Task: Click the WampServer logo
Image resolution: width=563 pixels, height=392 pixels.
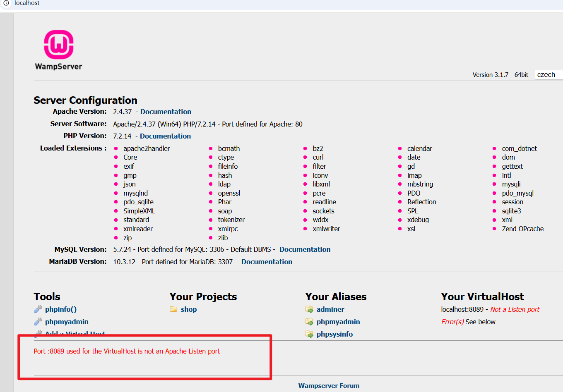Action: [58, 50]
